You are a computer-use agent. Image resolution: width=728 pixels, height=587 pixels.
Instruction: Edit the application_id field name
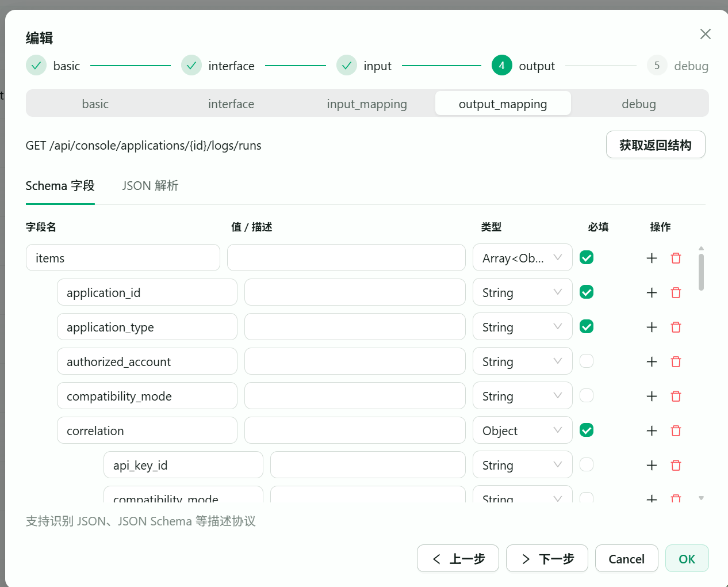tap(147, 292)
